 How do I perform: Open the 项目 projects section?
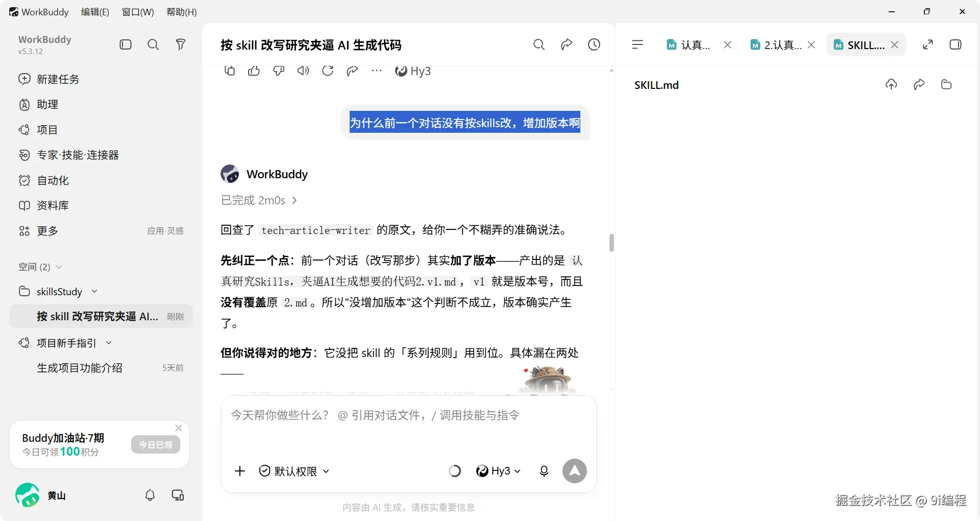(x=38, y=130)
